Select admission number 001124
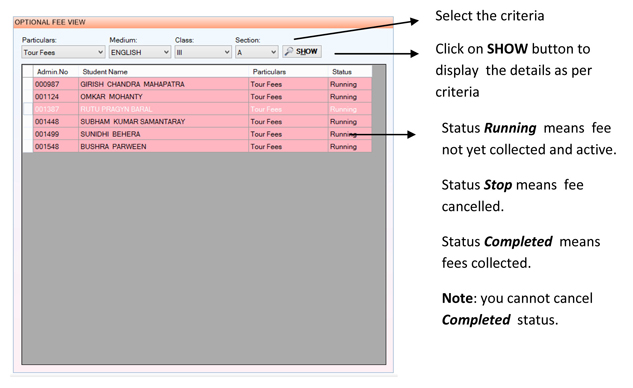 pyautogui.click(x=56, y=96)
